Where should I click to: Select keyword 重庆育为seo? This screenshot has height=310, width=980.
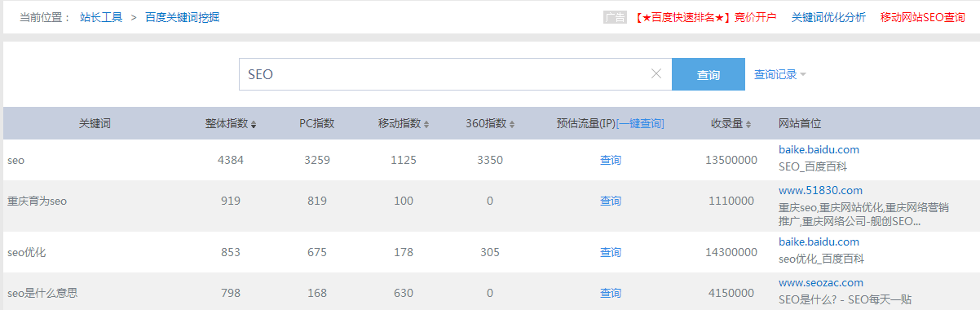point(37,201)
